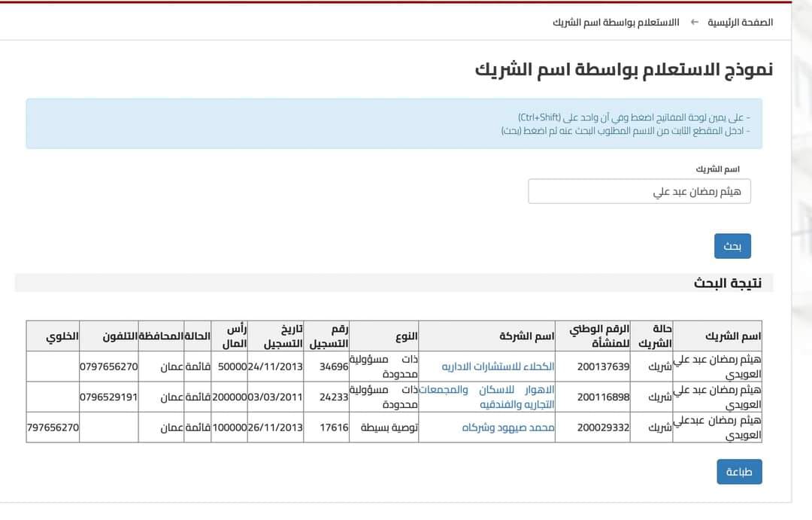The image size is (812, 520).
Task: Click phone number cell 0796529191
Action: 109,397
